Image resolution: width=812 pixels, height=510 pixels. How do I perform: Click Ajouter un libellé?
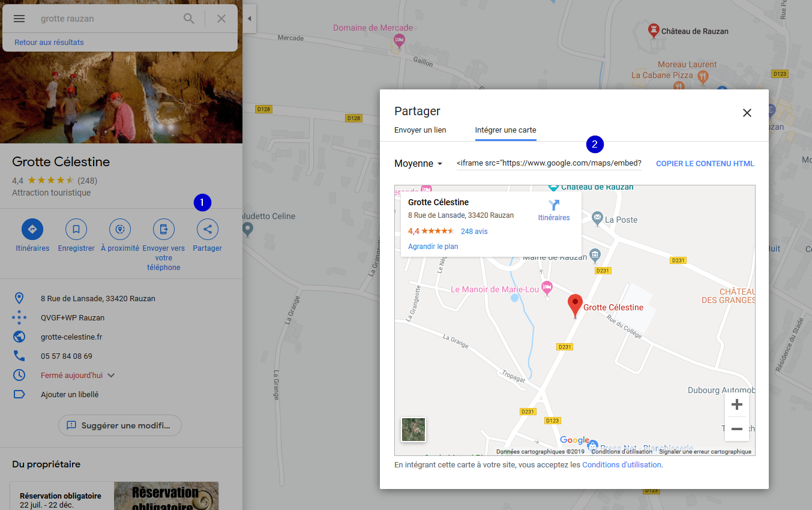(x=70, y=394)
